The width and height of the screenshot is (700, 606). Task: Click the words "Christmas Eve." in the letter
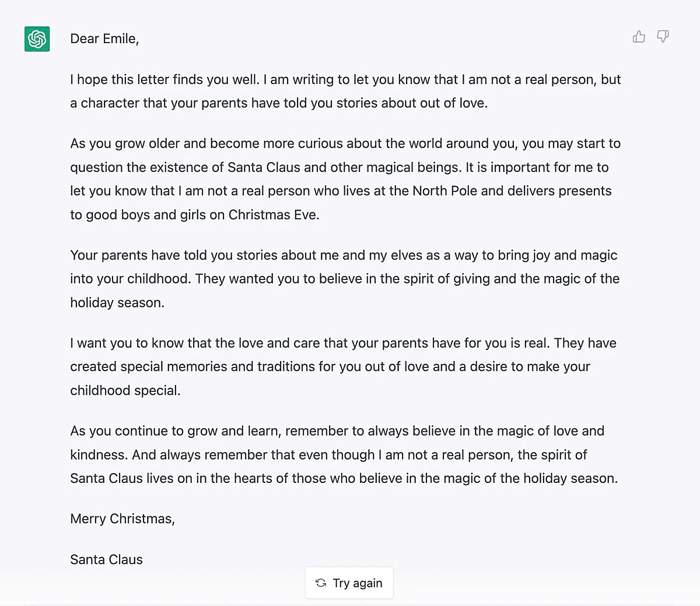pyautogui.click(x=274, y=215)
